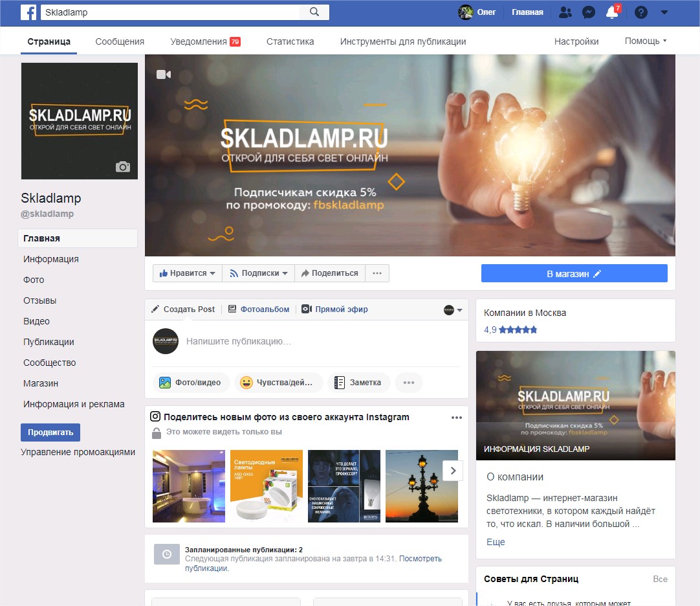Click the Skladlamp search input field
The image size is (700, 606).
click(x=171, y=12)
